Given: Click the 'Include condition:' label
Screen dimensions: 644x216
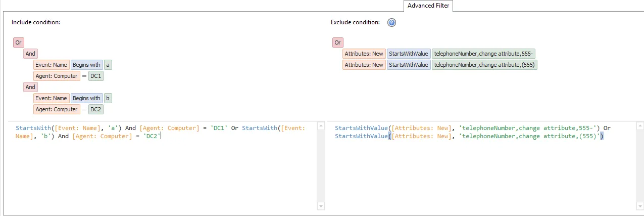Looking at the screenshot, I should (x=36, y=22).
